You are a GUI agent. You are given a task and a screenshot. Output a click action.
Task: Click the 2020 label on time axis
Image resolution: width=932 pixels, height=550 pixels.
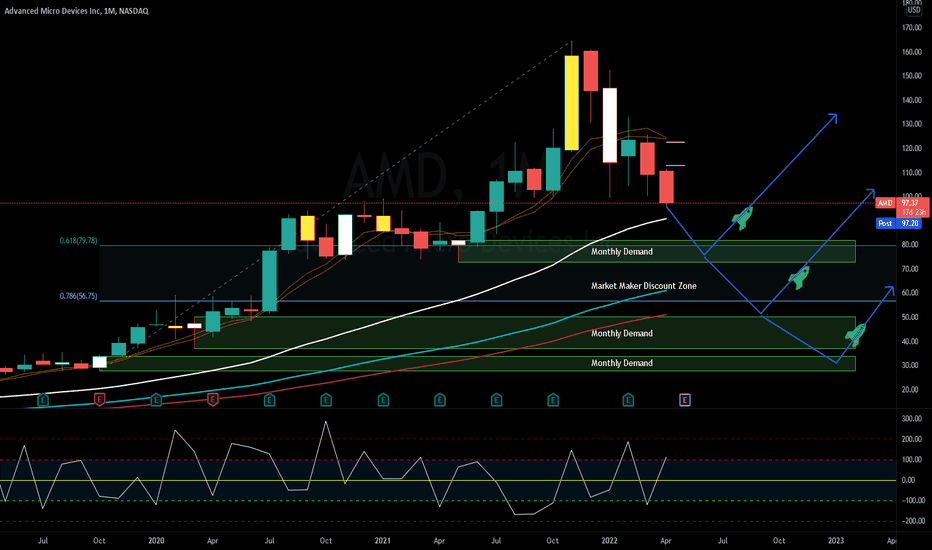156,540
